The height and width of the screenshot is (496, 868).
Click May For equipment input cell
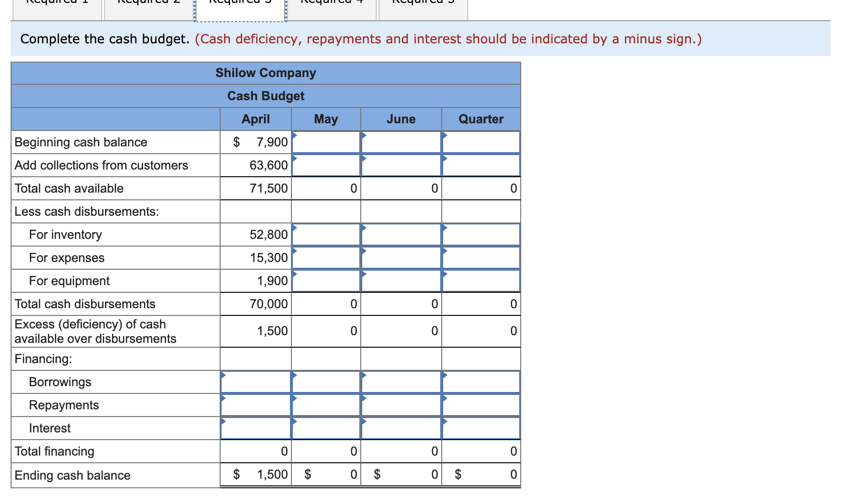click(326, 281)
